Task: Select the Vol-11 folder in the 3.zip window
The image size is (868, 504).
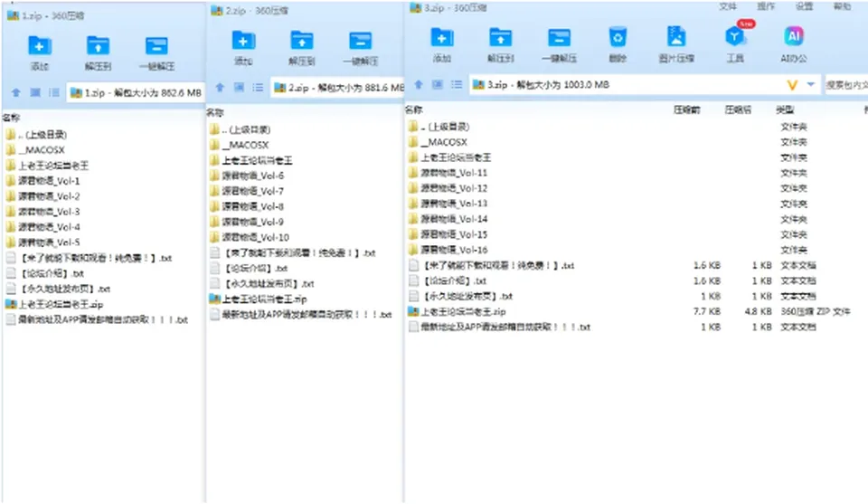Action: point(448,173)
